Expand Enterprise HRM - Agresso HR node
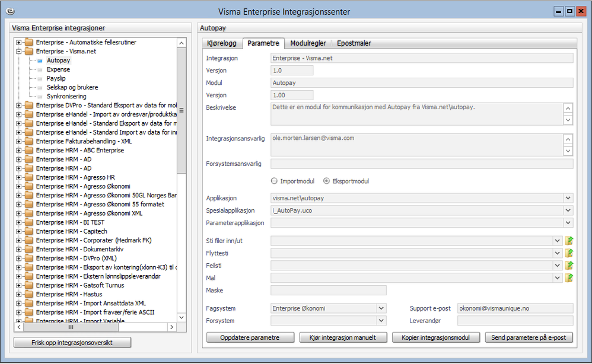 (18, 177)
